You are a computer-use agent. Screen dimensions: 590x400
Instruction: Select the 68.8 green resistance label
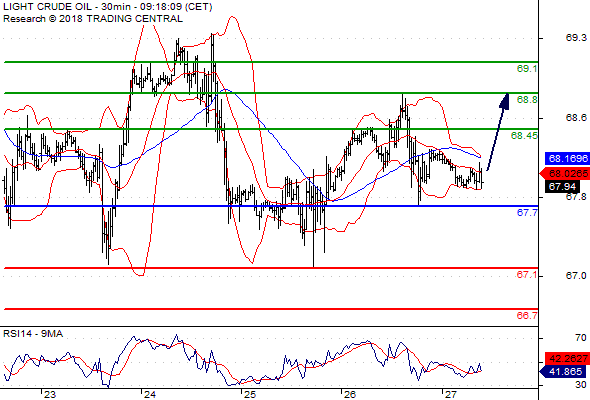pyautogui.click(x=527, y=99)
